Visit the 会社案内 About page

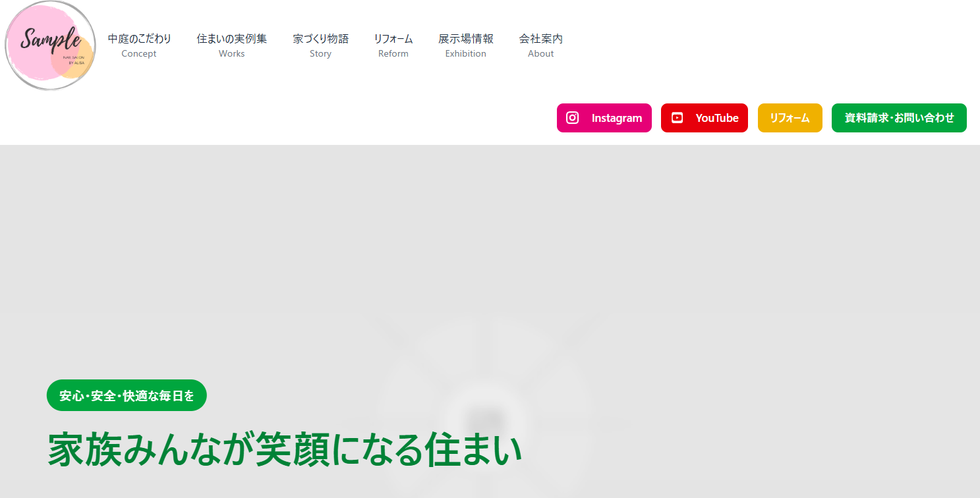[540, 45]
